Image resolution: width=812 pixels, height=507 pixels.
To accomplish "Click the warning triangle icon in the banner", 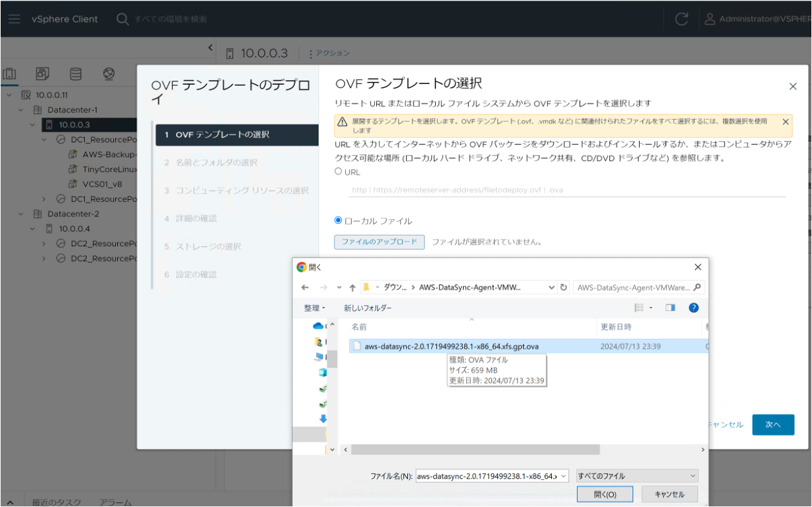I will coord(342,122).
